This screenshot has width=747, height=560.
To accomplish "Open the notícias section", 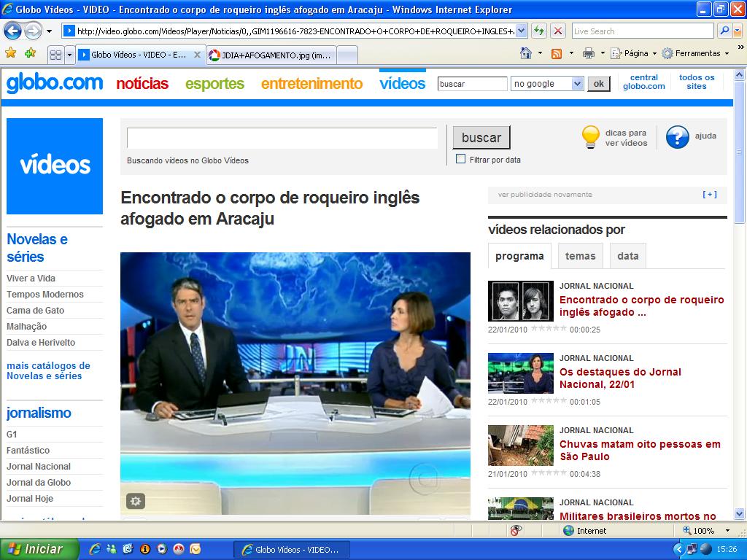I will coord(142,84).
